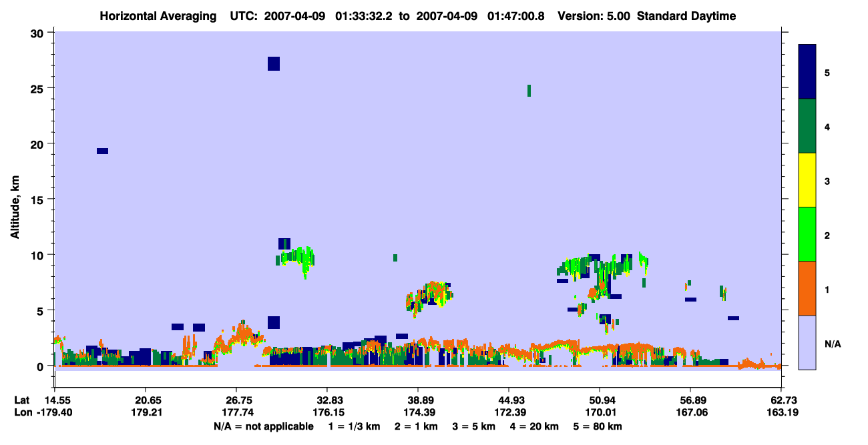
Task: Click the colorbar label '2'
Action: (827, 235)
